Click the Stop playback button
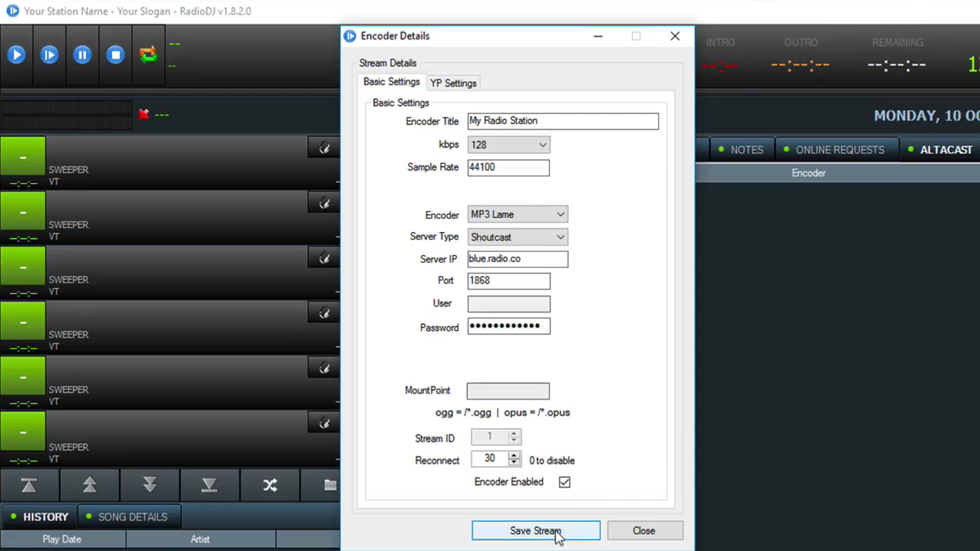Screen dimensions: 980x551 [x=115, y=55]
